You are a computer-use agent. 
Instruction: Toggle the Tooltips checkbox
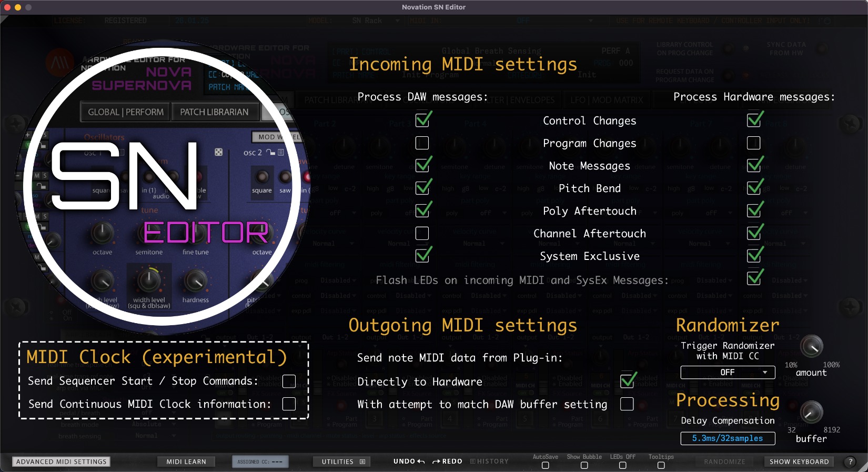[x=661, y=465]
